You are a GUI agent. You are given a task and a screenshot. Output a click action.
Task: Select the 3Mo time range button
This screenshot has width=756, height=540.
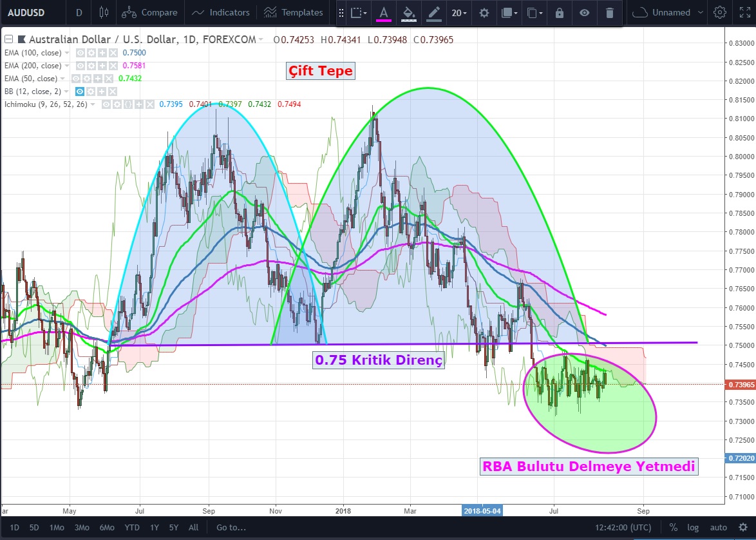click(x=82, y=527)
